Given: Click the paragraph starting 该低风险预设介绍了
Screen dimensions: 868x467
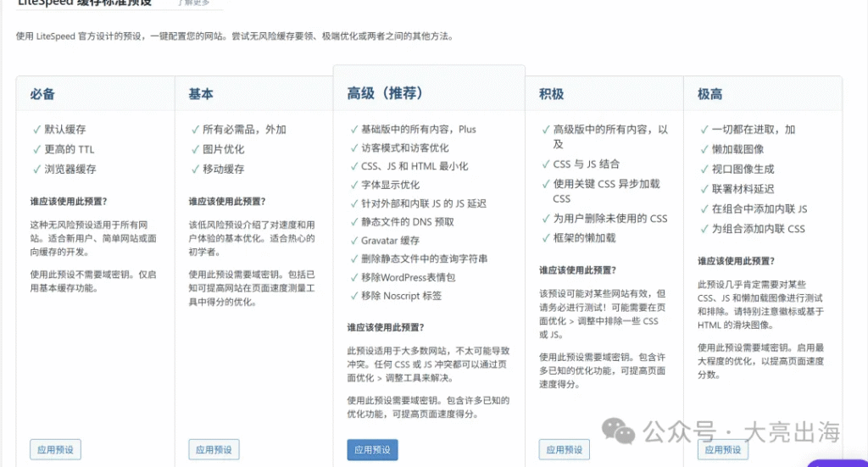Looking at the screenshot, I should [252, 238].
